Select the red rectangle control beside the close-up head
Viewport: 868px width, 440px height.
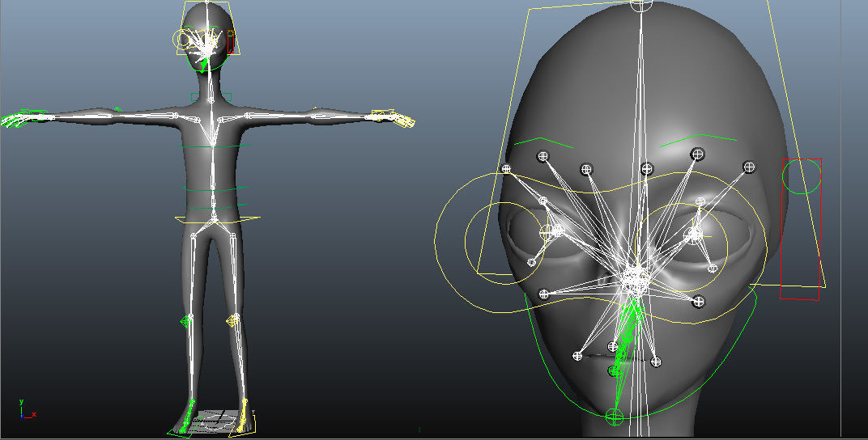pyautogui.click(x=801, y=229)
